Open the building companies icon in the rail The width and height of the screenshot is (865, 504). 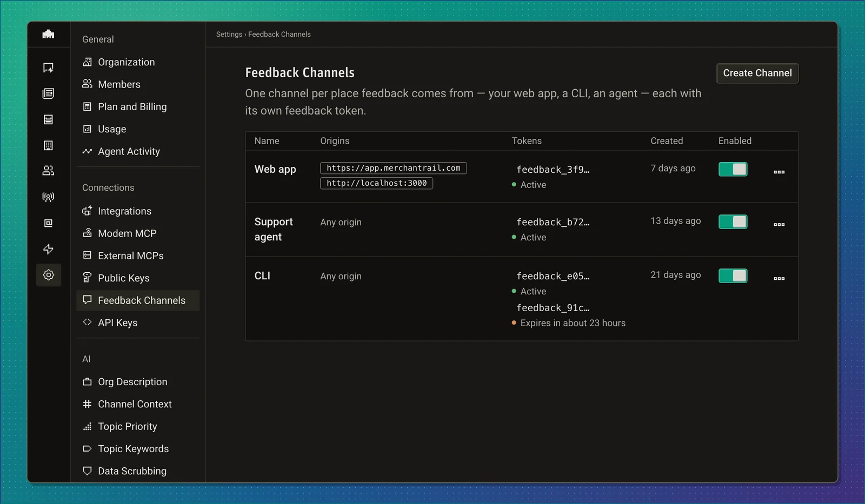tap(48, 145)
